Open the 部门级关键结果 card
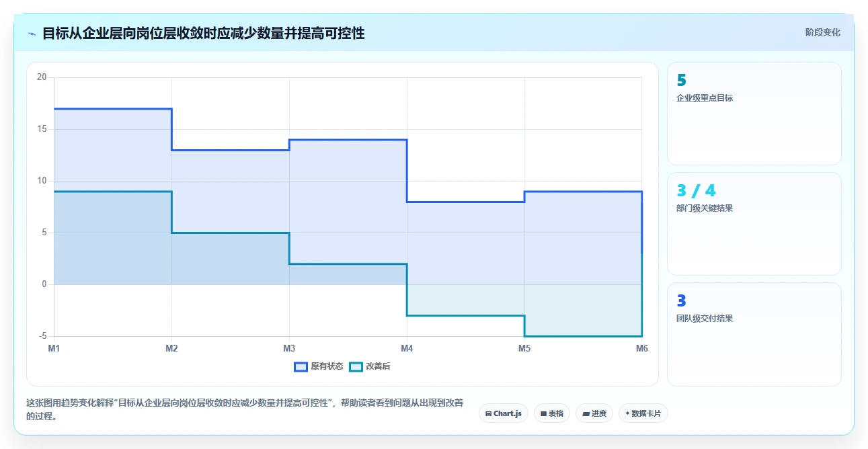The height and width of the screenshot is (449, 868). [x=754, y=224]
